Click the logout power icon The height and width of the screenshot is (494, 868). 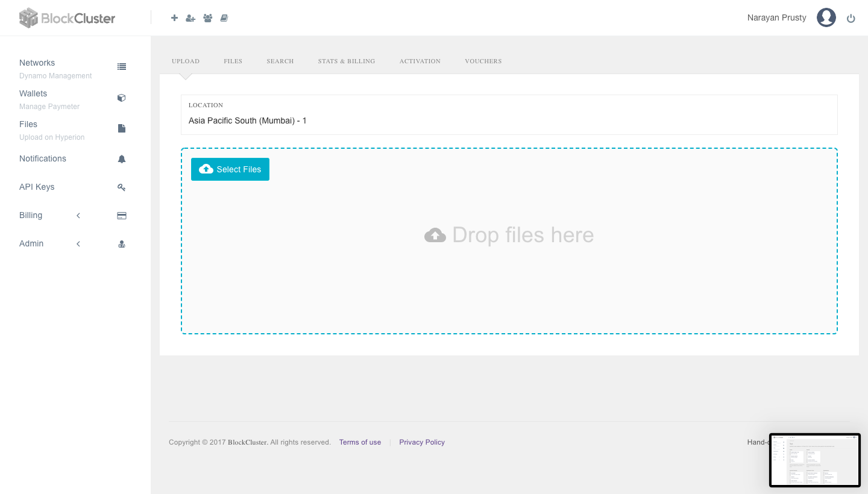click(x=851, y=17)
